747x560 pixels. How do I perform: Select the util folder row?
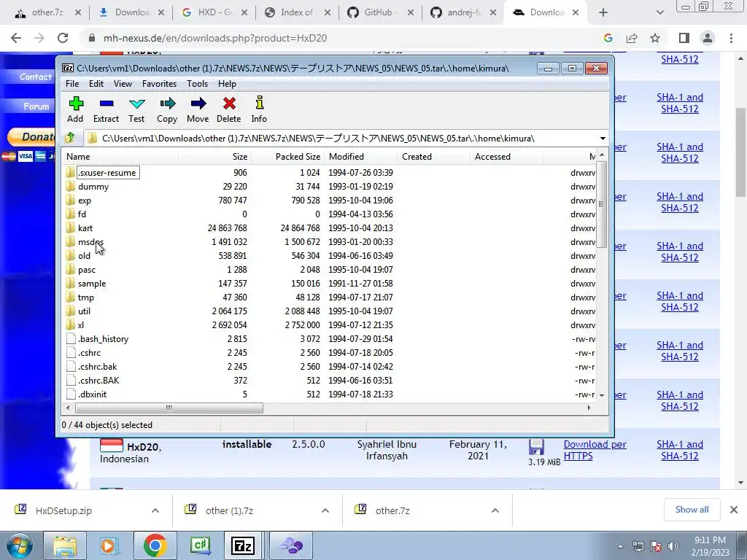[330, 311]
